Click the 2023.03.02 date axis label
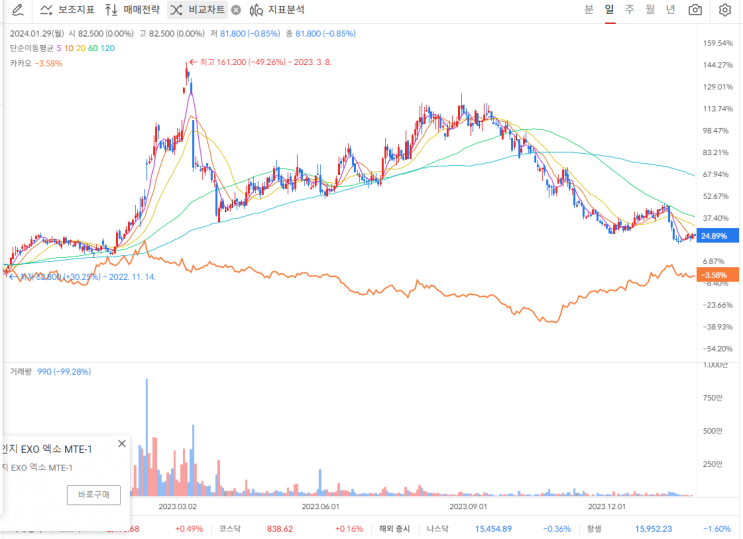The width and height of the screenshot is (743, 539). coord(177,506)
